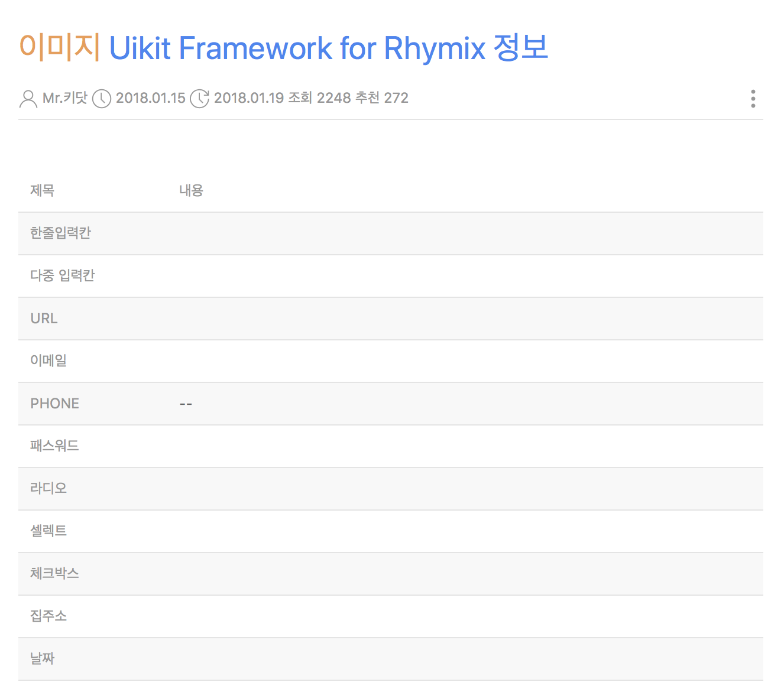The image size is (784, 695).
Task: Open the 이미지 category link
Action: [x=60, y=47]
